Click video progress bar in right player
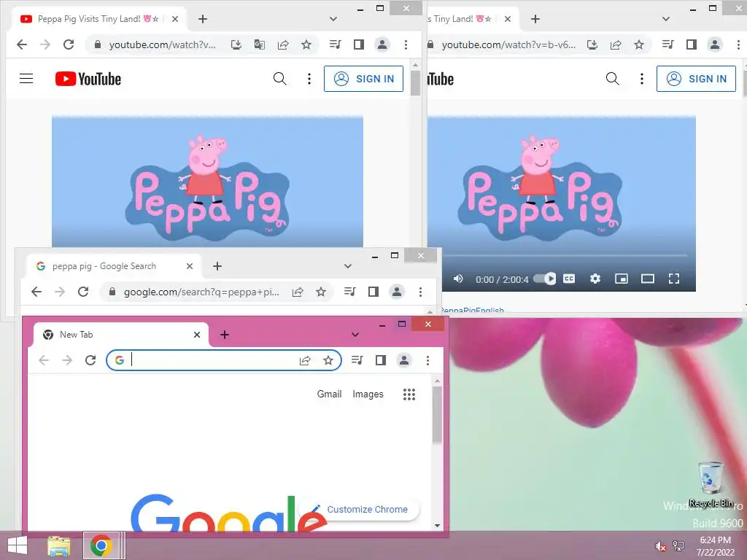Screen dimensions: 747x560 coord(565,256)
